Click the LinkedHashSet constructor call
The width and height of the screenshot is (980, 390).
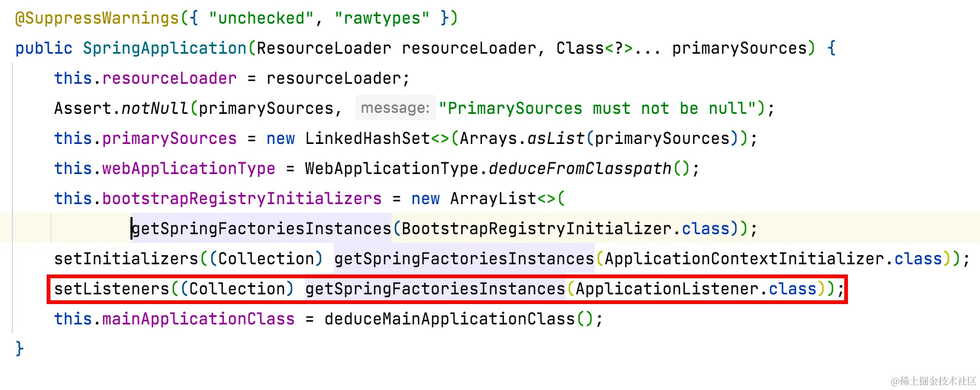tap(368, 139)
